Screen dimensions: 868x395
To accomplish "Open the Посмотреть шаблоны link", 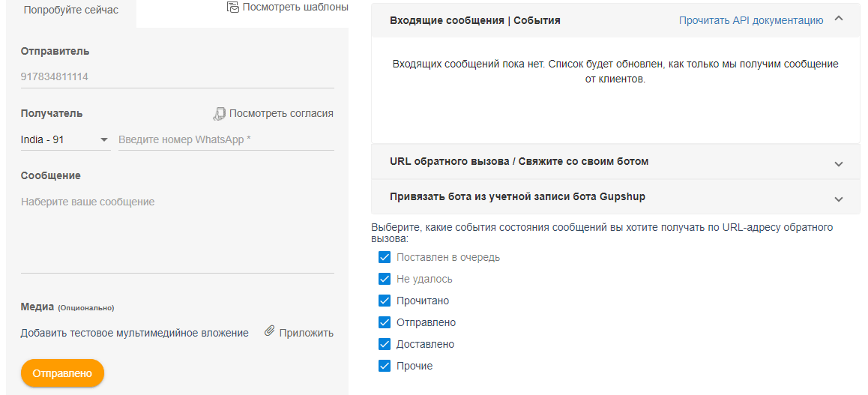I will (x=295, y=7).
